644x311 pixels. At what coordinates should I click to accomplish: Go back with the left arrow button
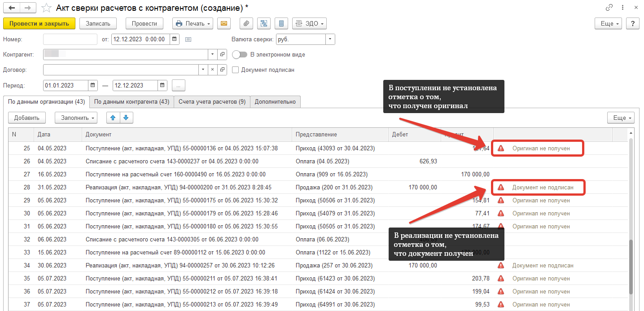[x=12, y=8]
